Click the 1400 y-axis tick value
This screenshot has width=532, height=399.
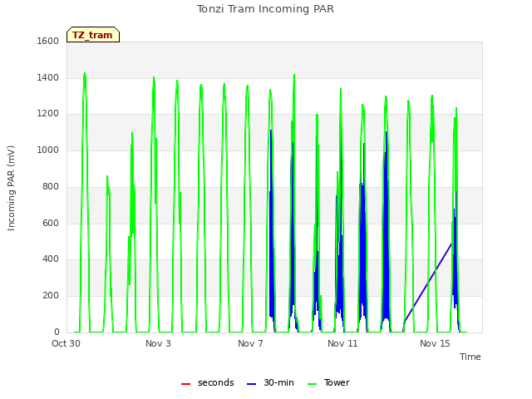pyautogui.click(x=48, y=77)
